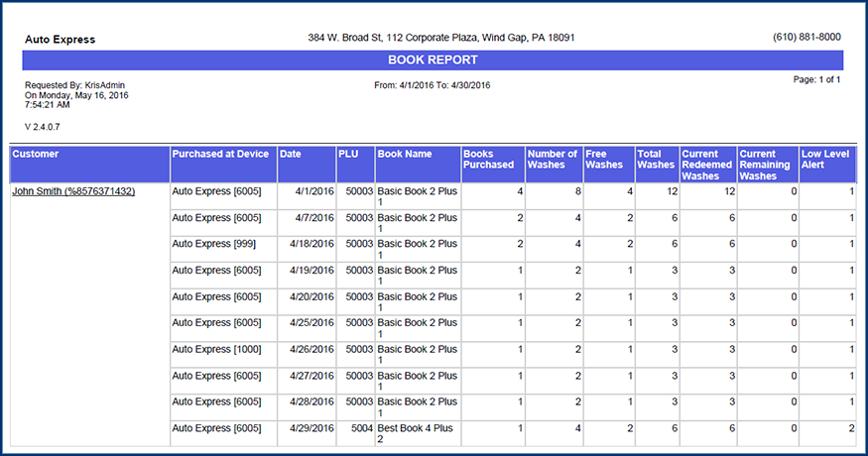Click the 4/18/2016 date cell
This screenshot has width=868, height=456.
tap(310, 243)
